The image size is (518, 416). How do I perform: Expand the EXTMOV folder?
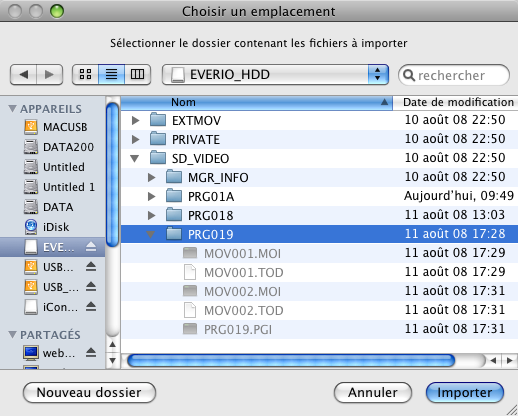coord(135,120)
